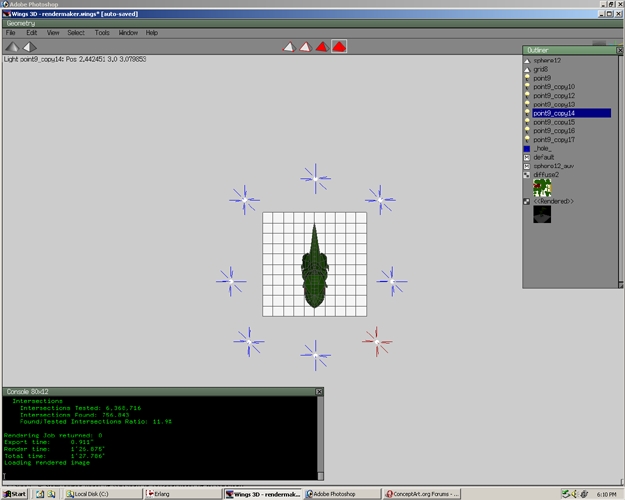Viewport: 625px width, 500px height.
Task: Click the red selected point light
Action: tap(377, 342)
